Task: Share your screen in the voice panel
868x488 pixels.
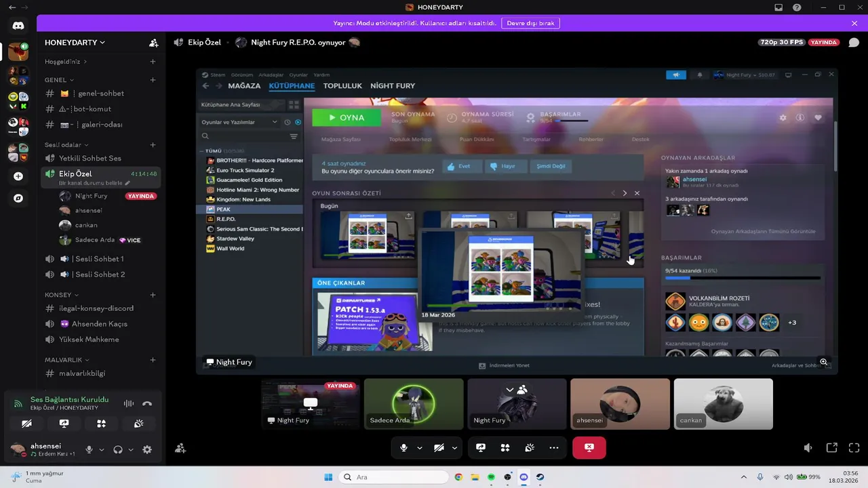Action: pos(64,424)
